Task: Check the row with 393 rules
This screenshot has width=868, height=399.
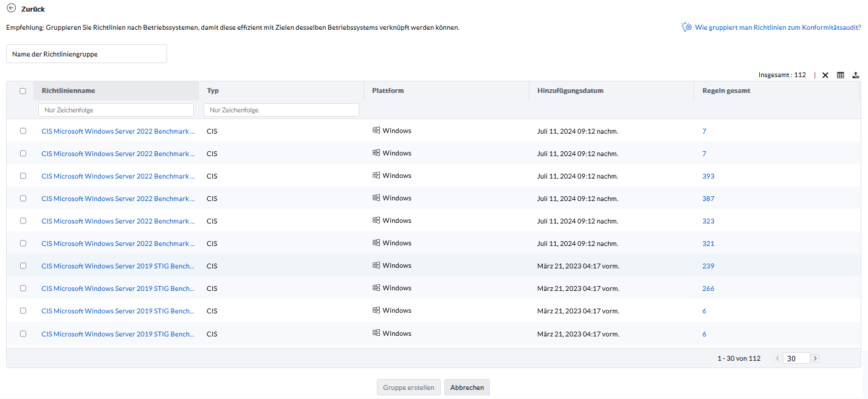Action: tap(23, 176)
